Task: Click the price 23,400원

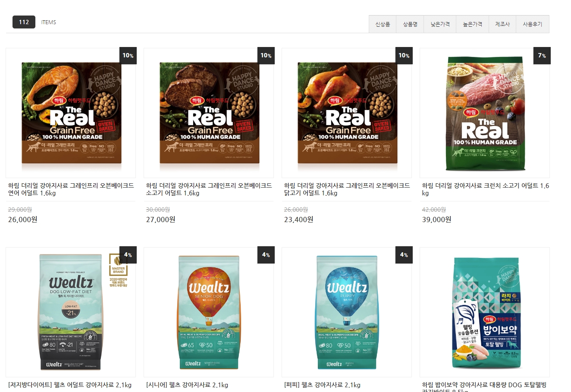Action: coord(299,220)
